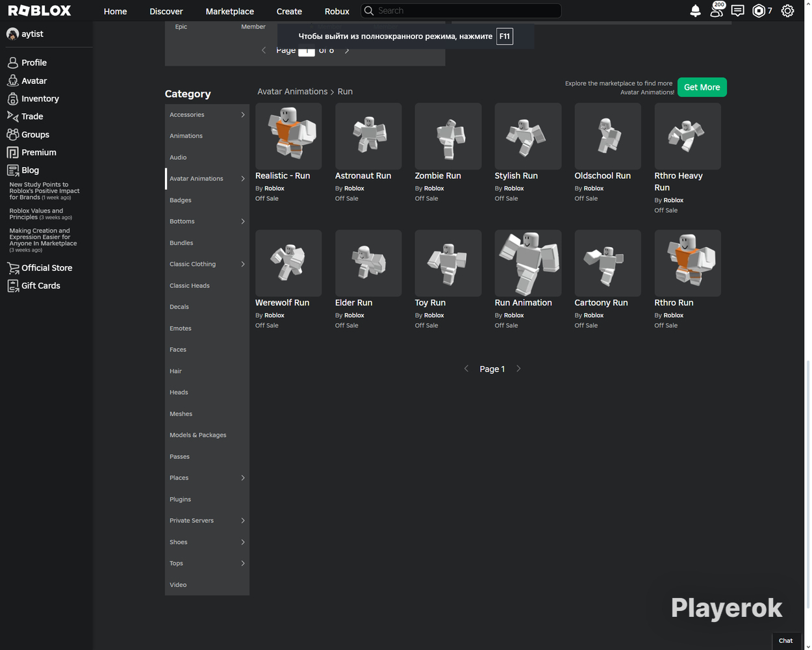Viewport: 812px width, 650px height.
Task: Click the inventory page number field
Action: click(307, 51)
